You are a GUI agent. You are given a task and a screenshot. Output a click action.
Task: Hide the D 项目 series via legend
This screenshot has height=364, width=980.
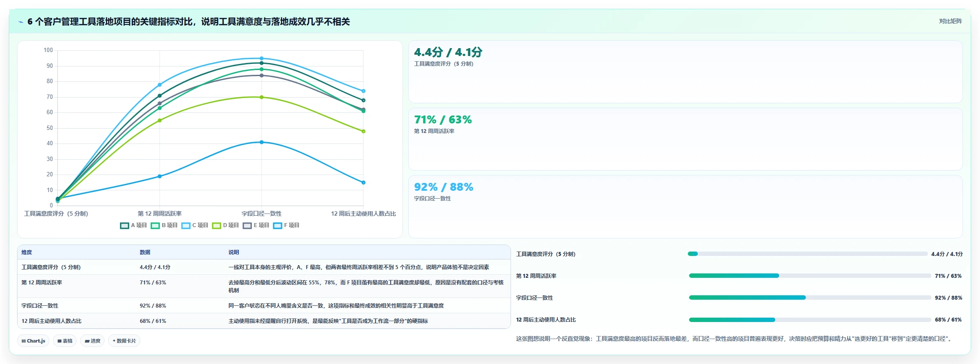(x=217, y=225)
